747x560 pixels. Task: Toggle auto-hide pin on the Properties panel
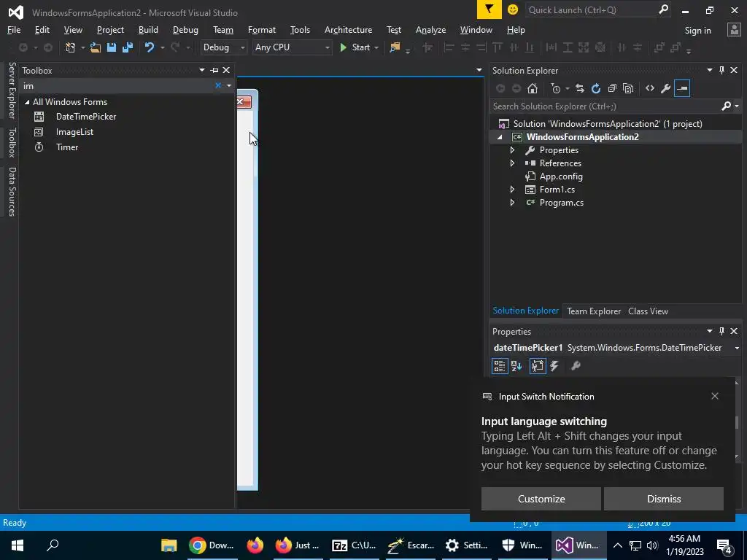pos(721,332)
